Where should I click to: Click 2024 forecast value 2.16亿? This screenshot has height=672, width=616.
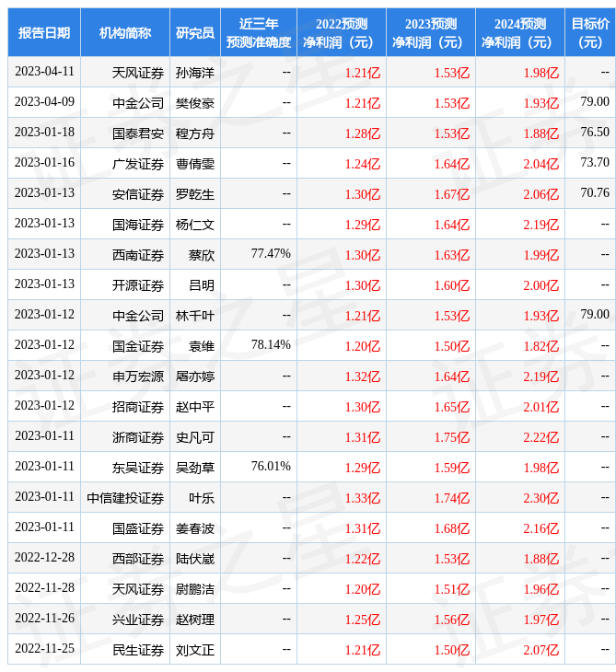point(541,529)
